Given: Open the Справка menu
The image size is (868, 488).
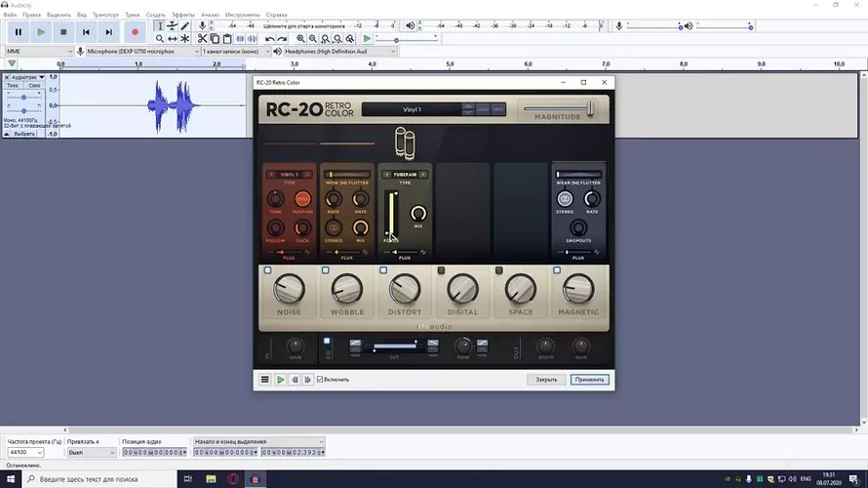Looking at the screenshot, I should tap(276, 15).
